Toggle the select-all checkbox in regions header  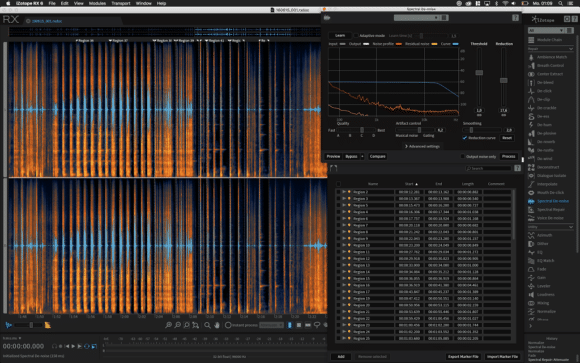pos(338,184)
